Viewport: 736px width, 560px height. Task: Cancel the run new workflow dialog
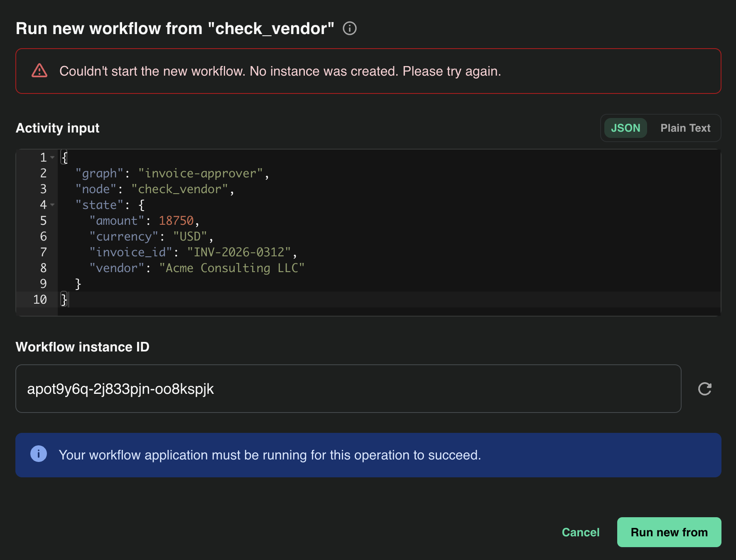point(580,532)
